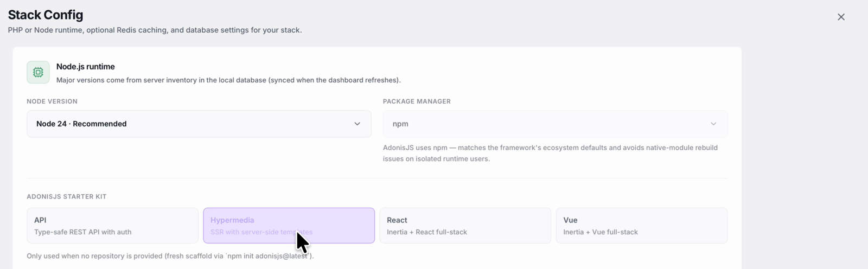Click the chevron beside npm

coord(713,124)
